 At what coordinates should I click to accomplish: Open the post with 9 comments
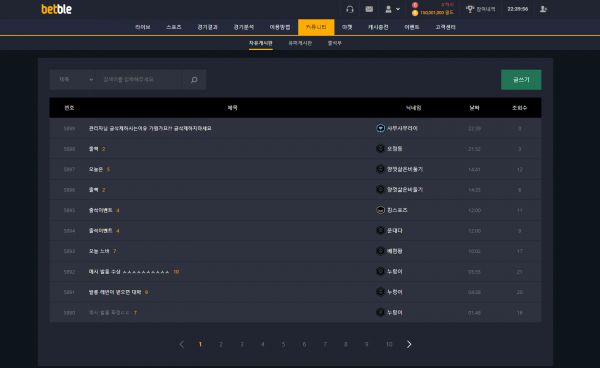click(115, 292)
